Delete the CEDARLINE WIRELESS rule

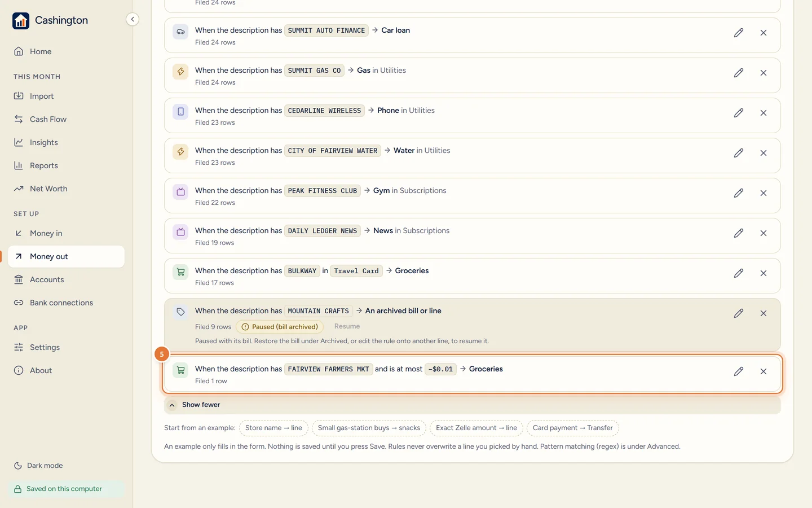click(764, 113)
